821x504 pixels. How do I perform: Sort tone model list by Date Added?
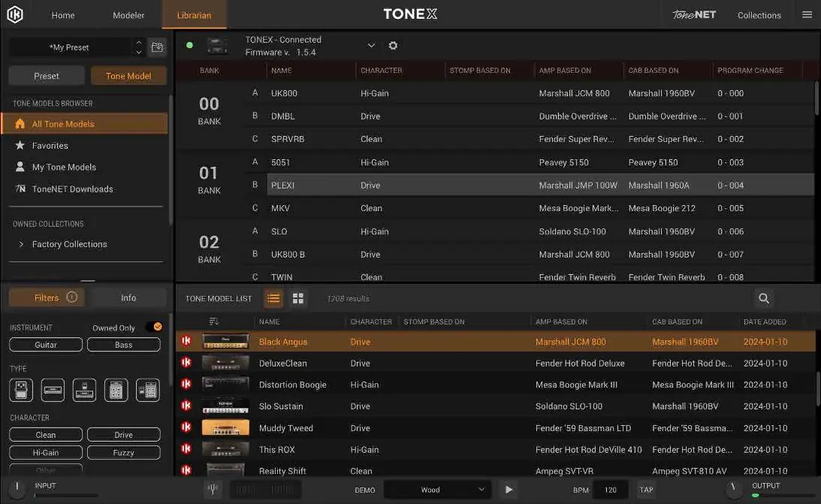[x=765, y=321]
